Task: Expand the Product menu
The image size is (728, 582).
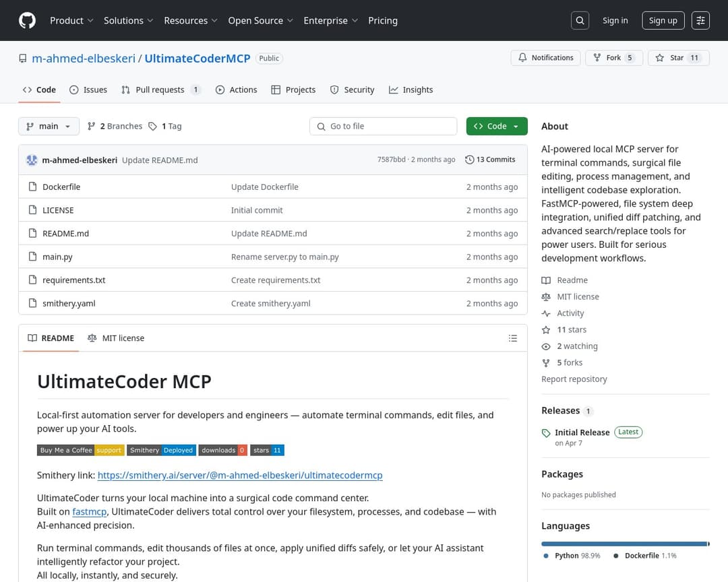Action: [71, 20]
